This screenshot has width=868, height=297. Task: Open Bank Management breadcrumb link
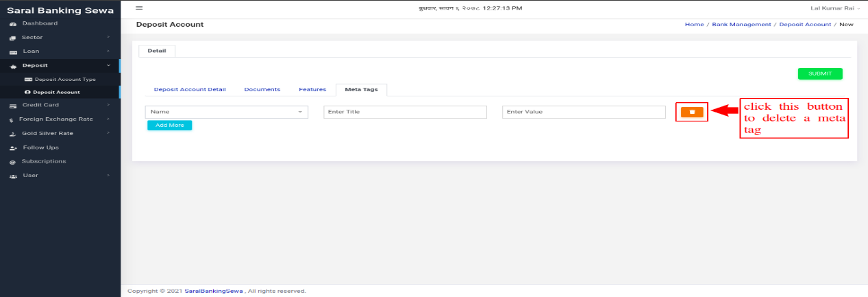741,24
